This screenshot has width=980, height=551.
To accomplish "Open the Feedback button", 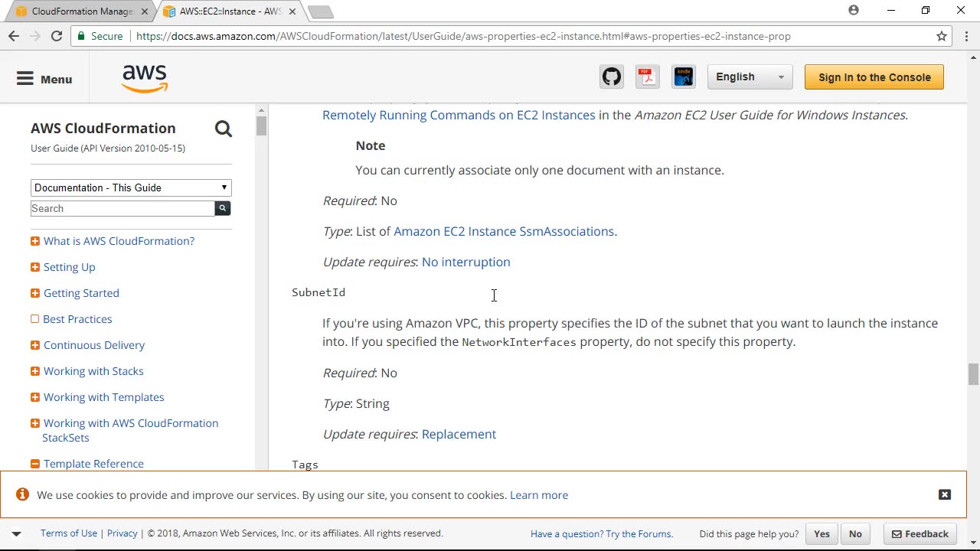I will point(919,534).
